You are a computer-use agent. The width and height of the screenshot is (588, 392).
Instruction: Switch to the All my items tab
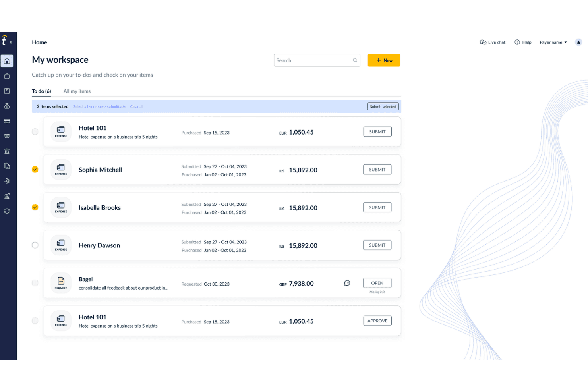pyautogui.click(x=77, y=91)
